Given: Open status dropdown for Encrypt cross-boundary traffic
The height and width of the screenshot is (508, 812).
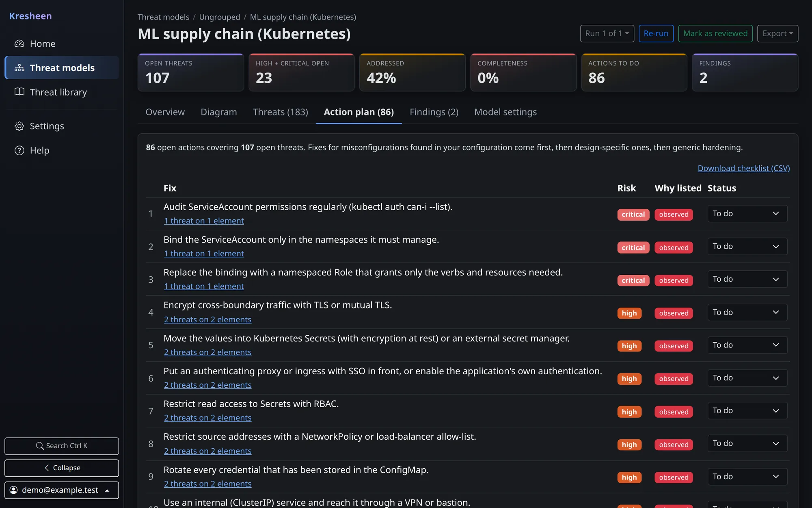Looking at the screenshot, I should click(x=747, y=312).
